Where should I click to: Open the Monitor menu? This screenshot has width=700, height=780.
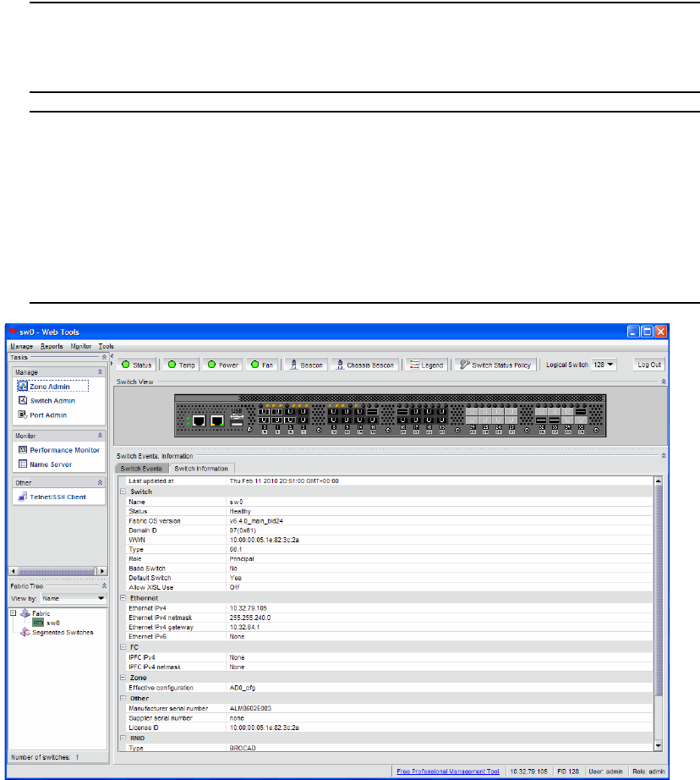point(81,346)
